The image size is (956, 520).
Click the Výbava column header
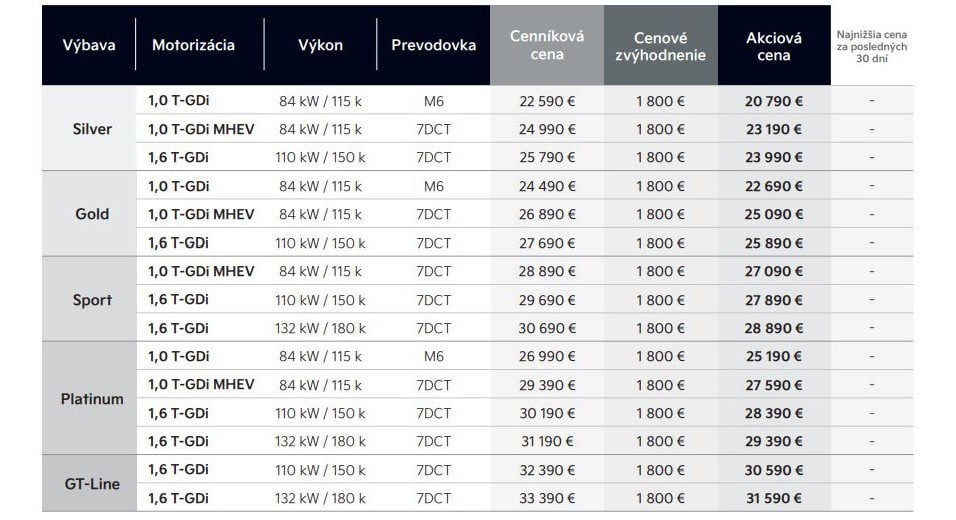click(x=89, y=46)
